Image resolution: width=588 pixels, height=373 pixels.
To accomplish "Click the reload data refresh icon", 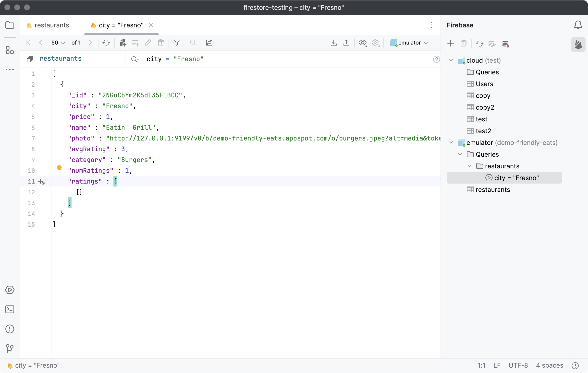I will tap(106, 43).
